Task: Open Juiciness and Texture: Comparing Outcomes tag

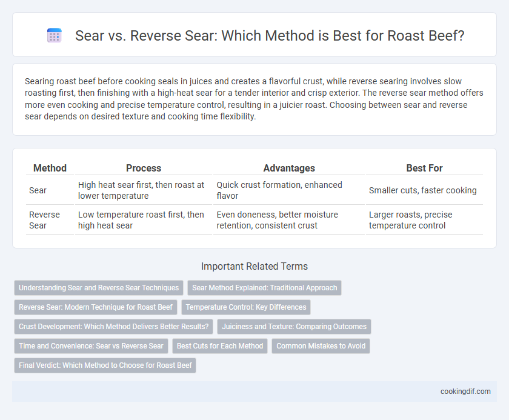Action: 294,327
